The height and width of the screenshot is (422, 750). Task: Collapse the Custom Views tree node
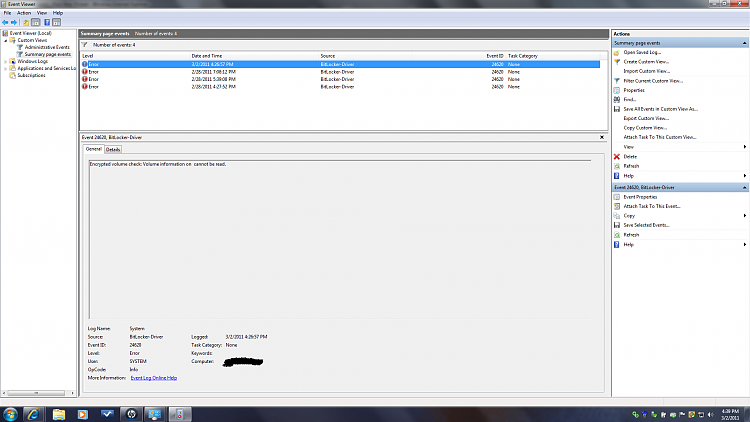pos(6,41)
